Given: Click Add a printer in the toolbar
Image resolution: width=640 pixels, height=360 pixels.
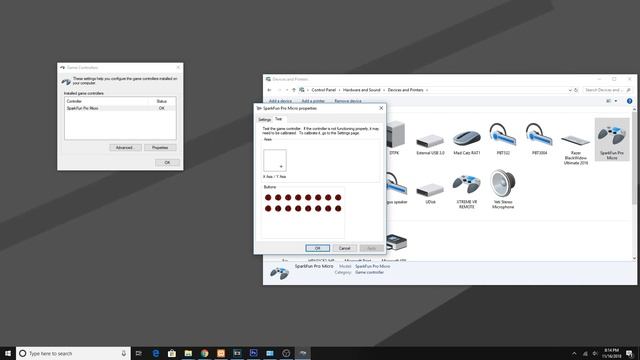Looking at the screenshot, I should (x=313, y=101).
